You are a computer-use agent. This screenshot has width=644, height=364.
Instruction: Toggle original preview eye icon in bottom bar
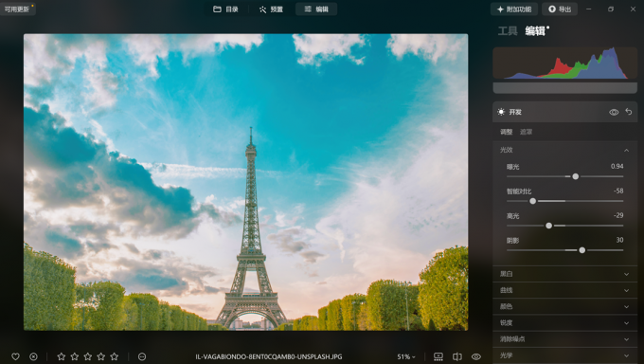point(476,356)
